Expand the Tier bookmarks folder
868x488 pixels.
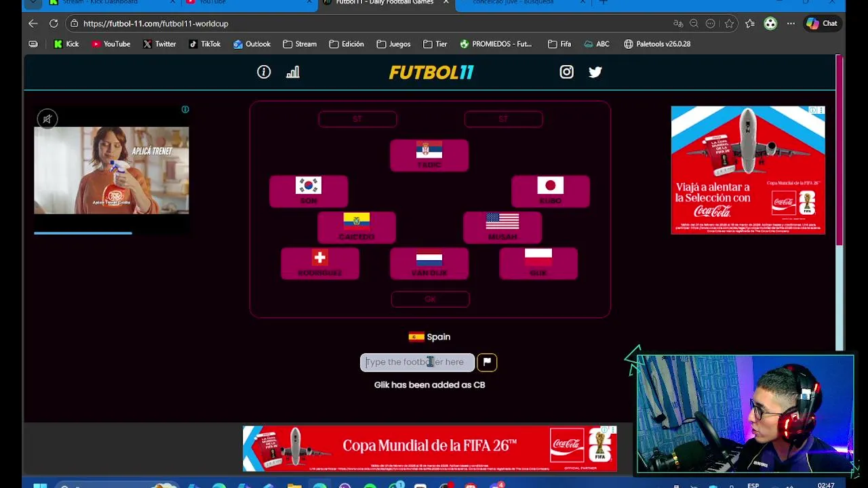coord(435,44)
